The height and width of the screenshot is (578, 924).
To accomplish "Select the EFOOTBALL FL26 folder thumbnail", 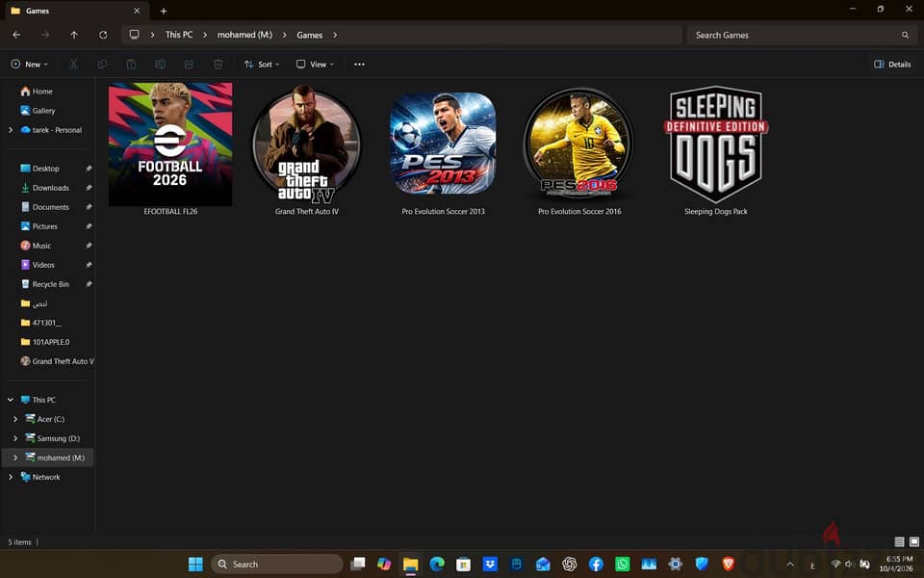I will point(170,144).
